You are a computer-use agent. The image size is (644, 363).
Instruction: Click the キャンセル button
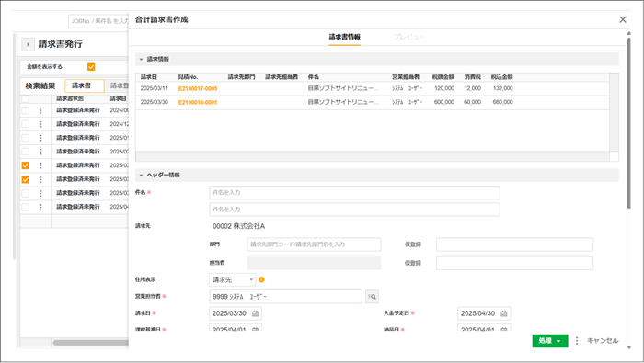click(x=603, y=340)
